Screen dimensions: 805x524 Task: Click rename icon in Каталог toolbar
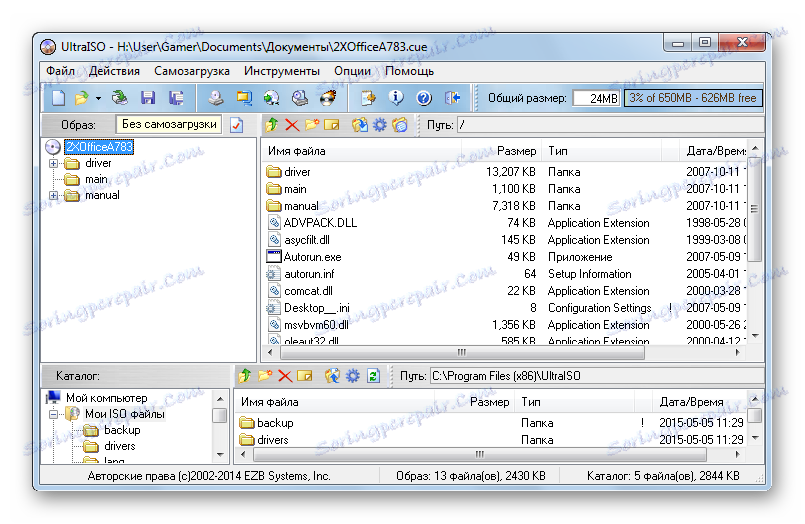coord(304,376)
